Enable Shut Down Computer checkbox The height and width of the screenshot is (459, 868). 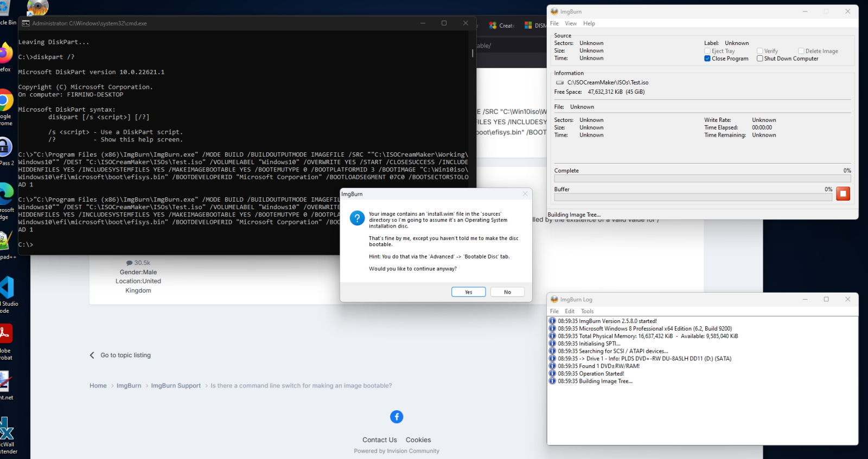click(x=759, y=59)
